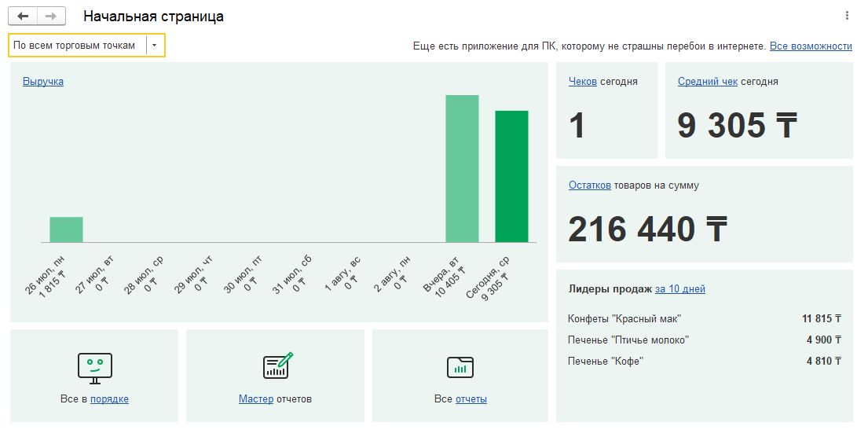The height and width of the screenshot is (437, 868).
Task: Select yesterday's revenue bar in chart
Action: pos(462,168)
